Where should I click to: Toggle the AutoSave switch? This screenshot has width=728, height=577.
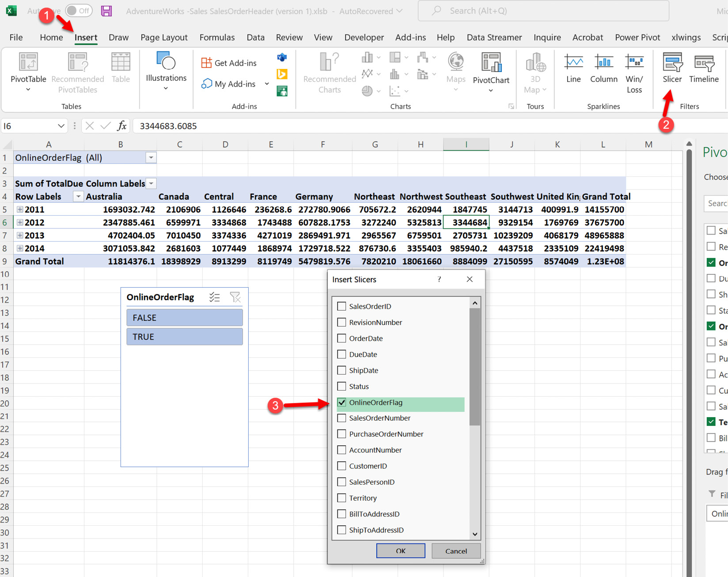pos(79,11)
